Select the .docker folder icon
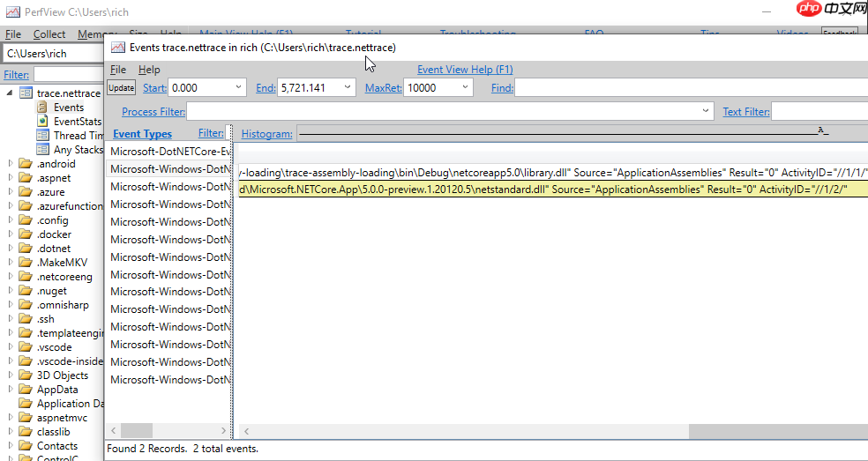This screenshot has height=461, width=868. 26,234
